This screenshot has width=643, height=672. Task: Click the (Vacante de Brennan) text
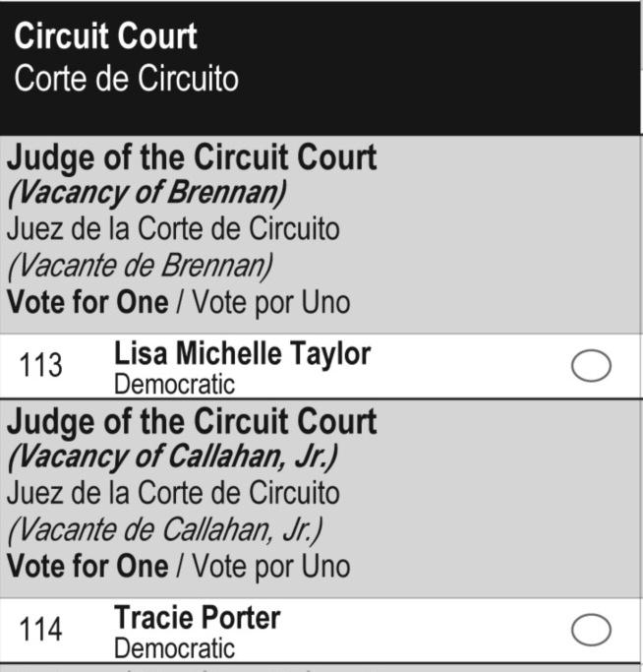pos(140,267)
